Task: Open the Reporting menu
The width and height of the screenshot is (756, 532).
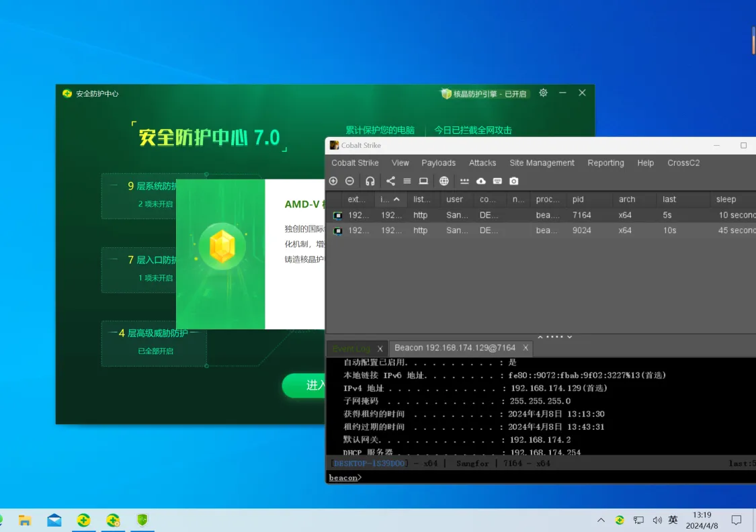Action: [x=605, y=163]
